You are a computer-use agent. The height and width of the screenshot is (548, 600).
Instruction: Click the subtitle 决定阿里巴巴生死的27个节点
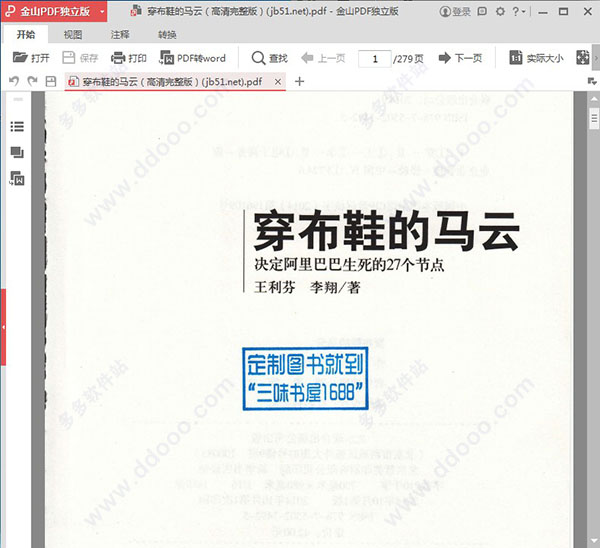coord(349,264)
